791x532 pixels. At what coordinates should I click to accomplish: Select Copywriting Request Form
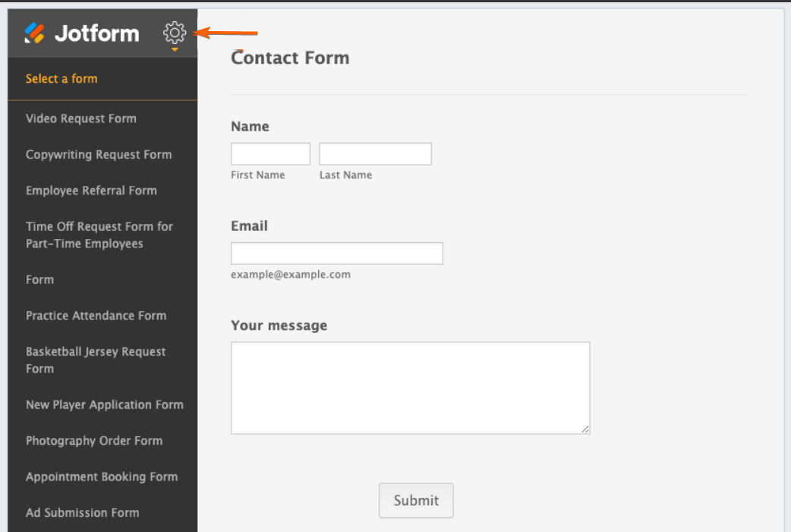click(99, 155)
